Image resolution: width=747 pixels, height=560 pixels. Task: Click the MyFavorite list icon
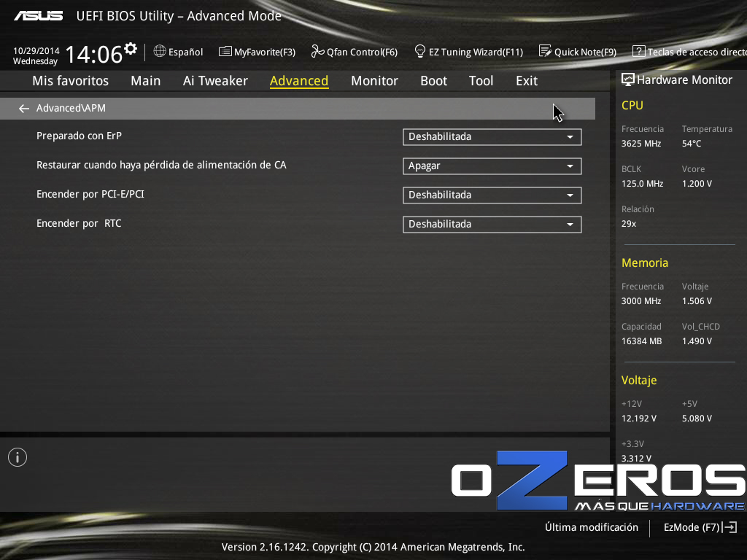click(x=225, y=52)
